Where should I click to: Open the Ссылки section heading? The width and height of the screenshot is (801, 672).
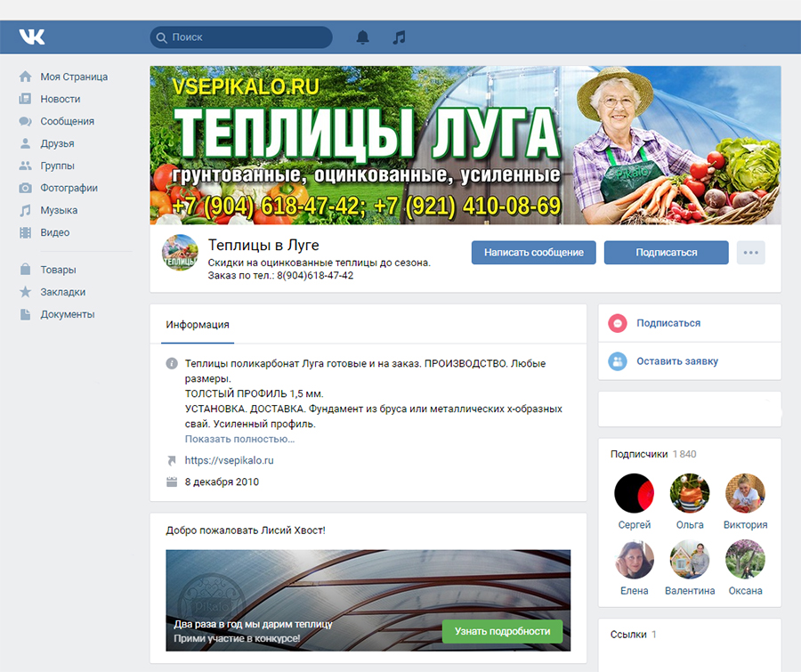tap(634, 635)
